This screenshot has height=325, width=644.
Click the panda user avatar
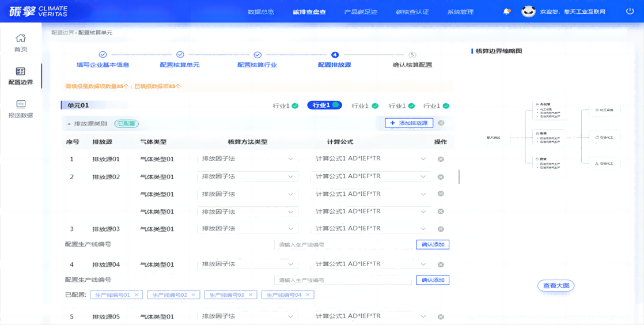(528, 12)
